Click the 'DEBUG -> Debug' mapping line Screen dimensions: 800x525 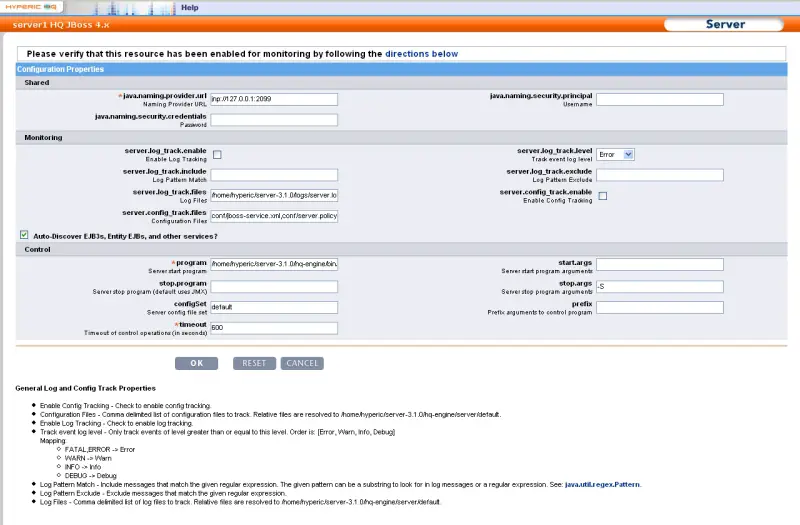(90, 476)
